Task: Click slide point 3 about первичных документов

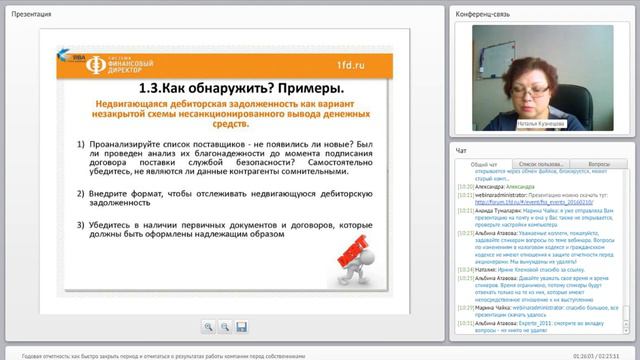Action: [x=224, y=229]
